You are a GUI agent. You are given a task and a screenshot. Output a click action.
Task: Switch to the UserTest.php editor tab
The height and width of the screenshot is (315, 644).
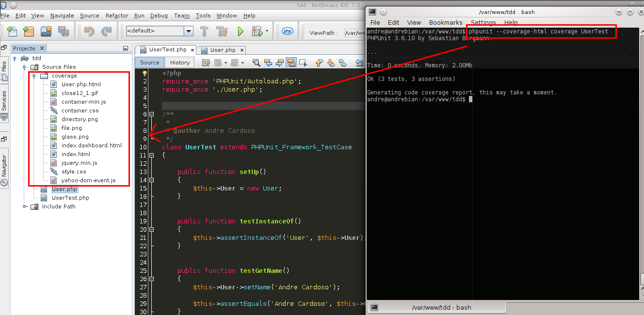tap(167, 49)
